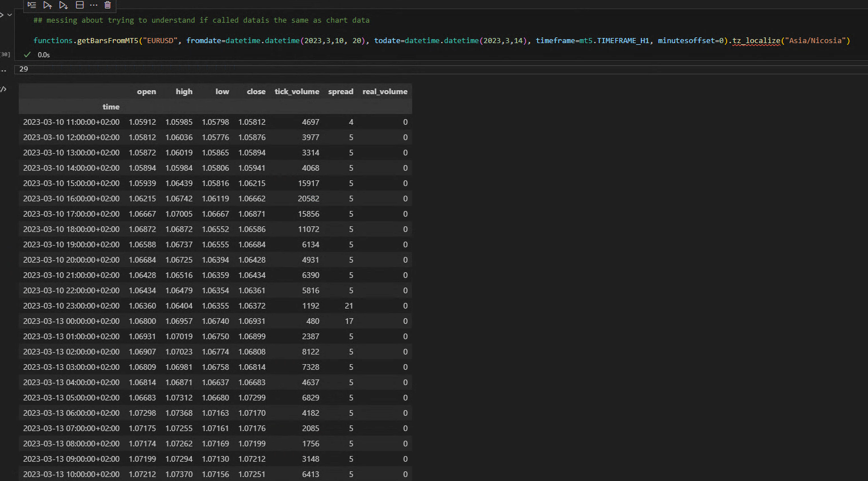Click the run cell play button
868x481 pixels.
[x=2, y=15]
